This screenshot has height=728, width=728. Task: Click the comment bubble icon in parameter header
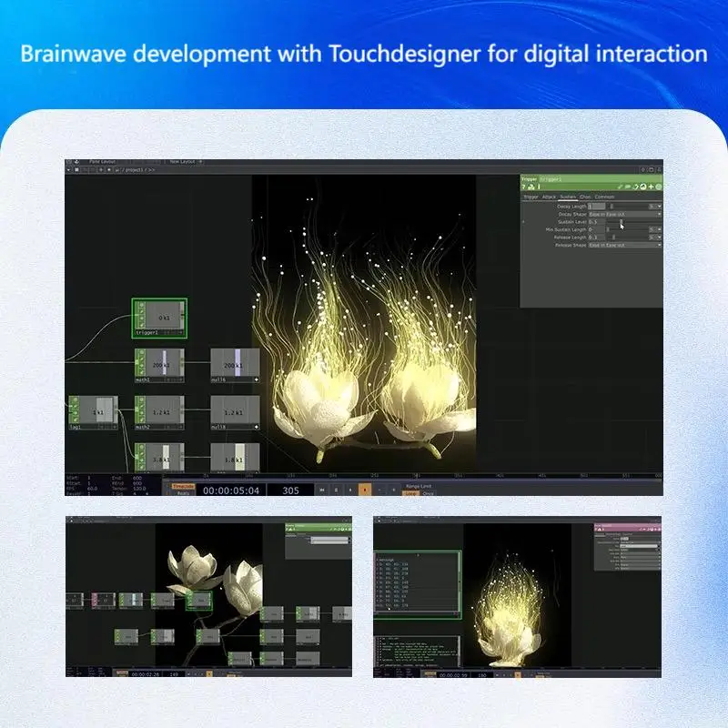click(628, 187)
